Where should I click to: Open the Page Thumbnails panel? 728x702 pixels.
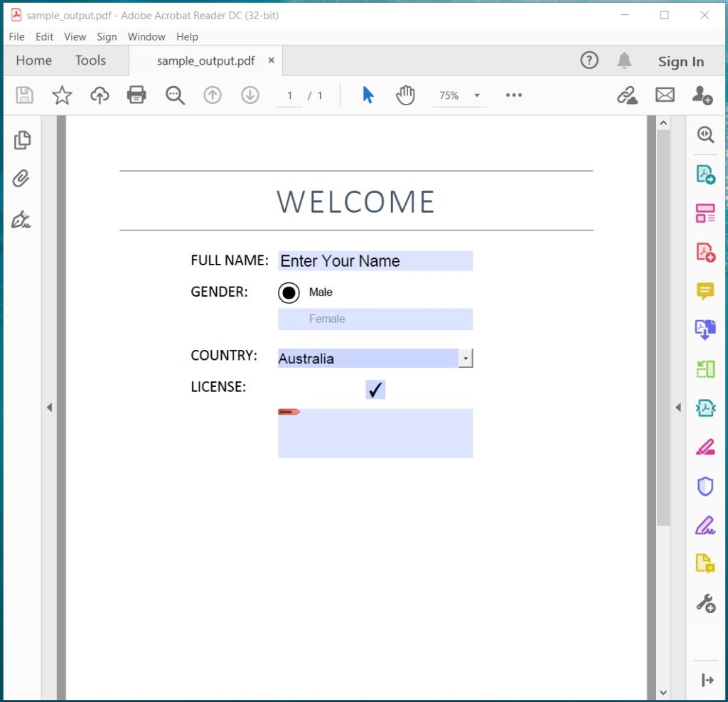[x=21, y=140]
